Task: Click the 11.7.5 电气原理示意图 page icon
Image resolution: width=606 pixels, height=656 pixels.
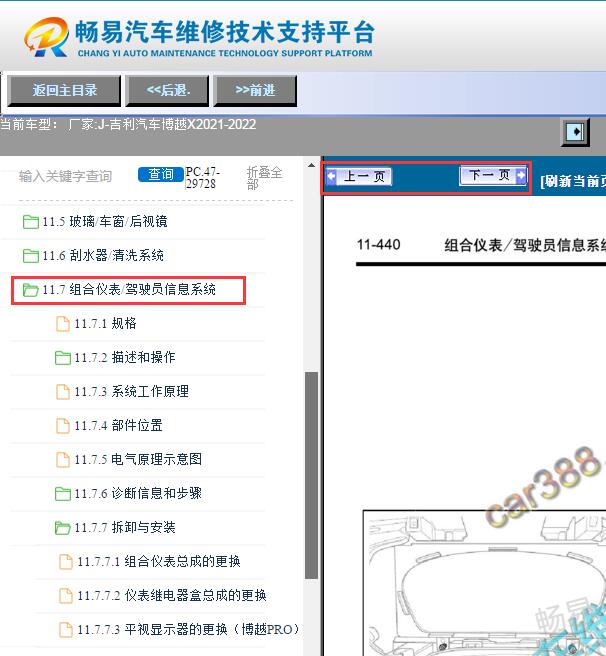Action: coord(63,460)
